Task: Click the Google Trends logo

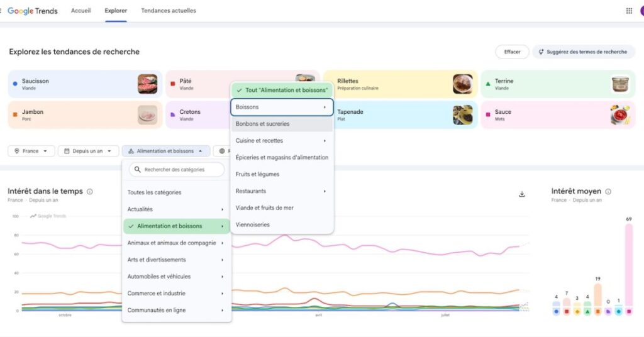Action: point(33,11)
